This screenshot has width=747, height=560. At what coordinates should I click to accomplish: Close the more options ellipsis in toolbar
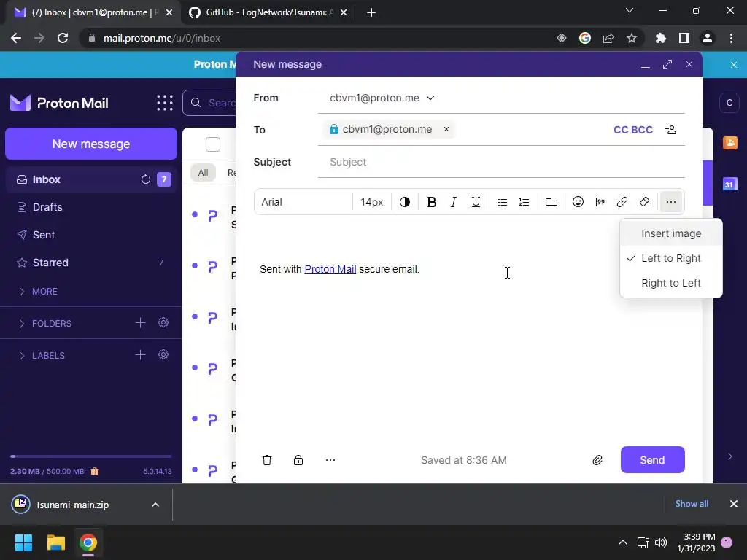[671, 202]
